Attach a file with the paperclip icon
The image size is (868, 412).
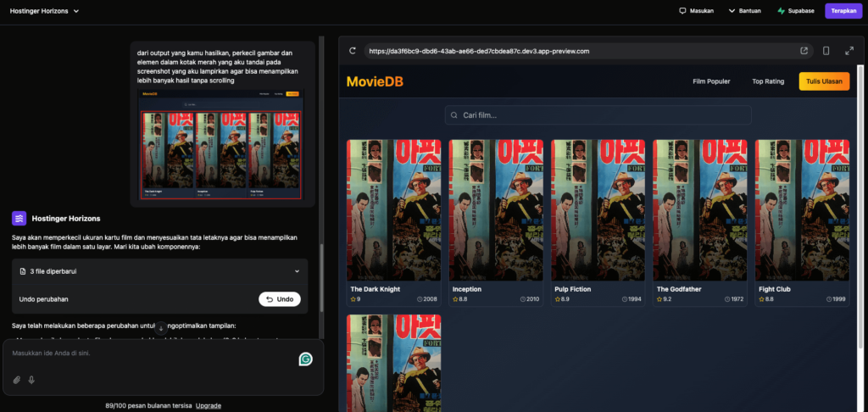tap(17, 380)
